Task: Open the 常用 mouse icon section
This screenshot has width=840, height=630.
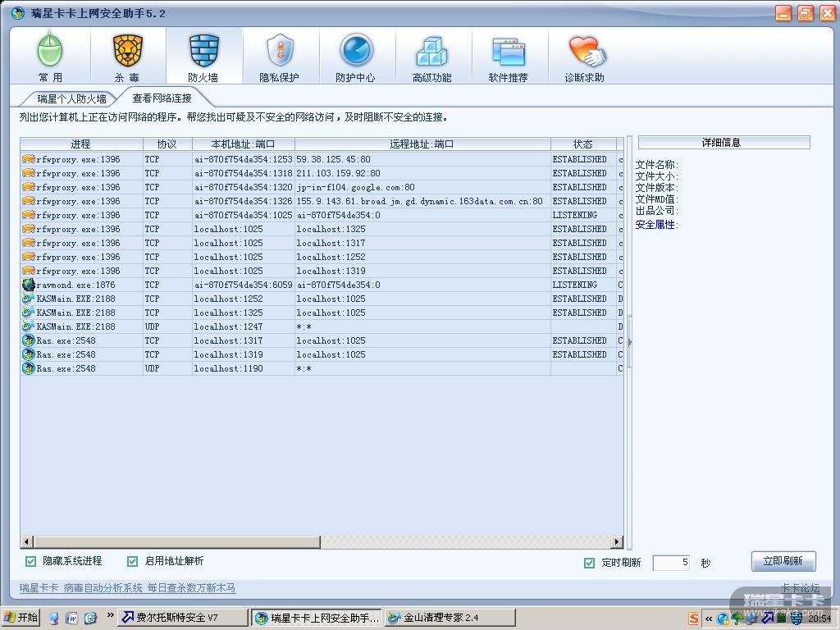Action: [50, 57]
